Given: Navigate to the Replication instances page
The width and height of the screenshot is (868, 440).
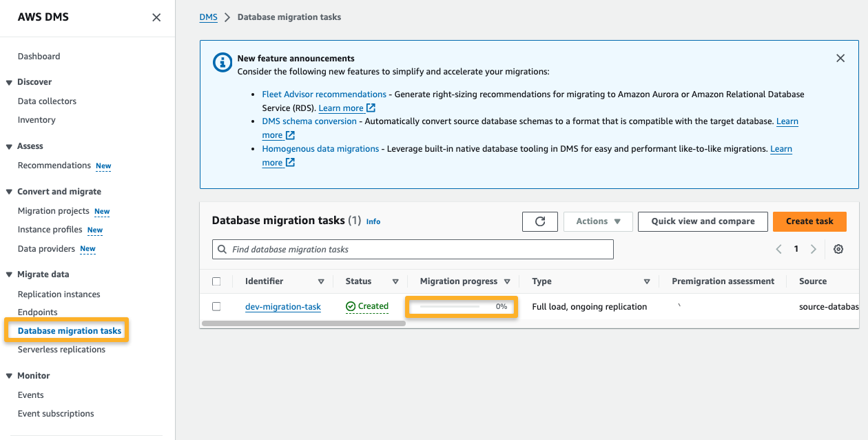Looking at the screenshot, I should 57,294.
